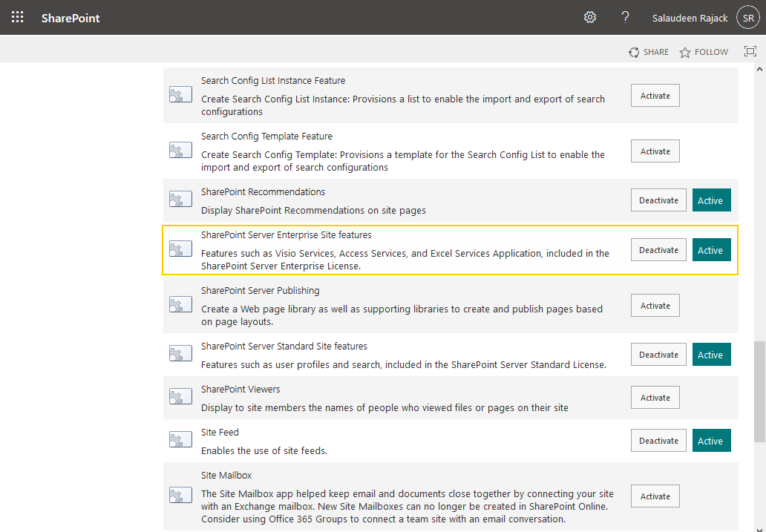This screenshot has height=532, width=766.
Task: Click the Site Mailbox feature icon
Action: (x=180, y=496)
